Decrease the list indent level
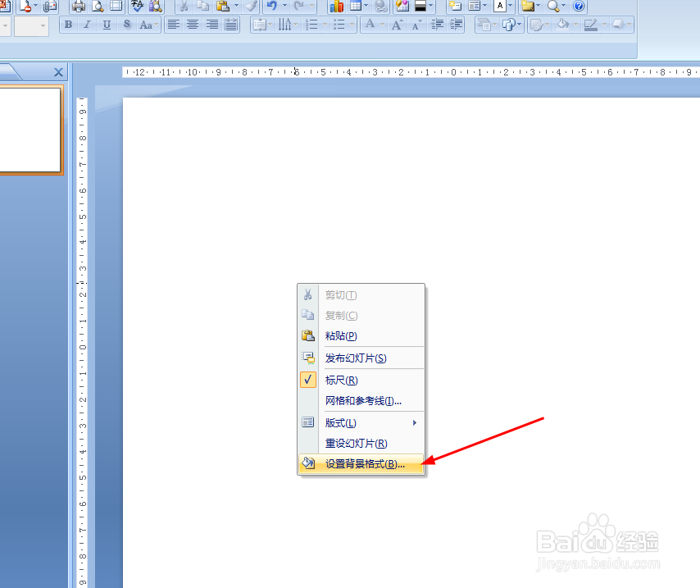700x588 pixels. pos(437,25)
